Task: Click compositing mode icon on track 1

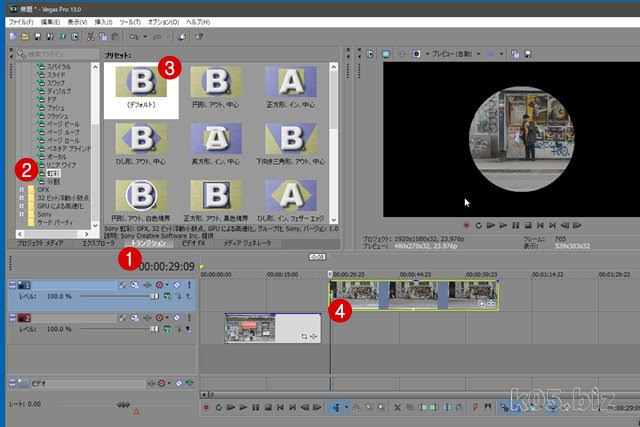Action: coord(167,296)
